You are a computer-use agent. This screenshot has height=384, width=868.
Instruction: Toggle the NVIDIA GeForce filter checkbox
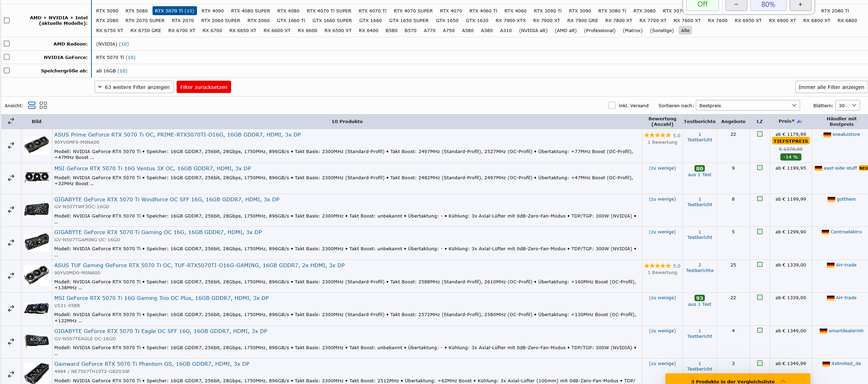pos(7,57)
